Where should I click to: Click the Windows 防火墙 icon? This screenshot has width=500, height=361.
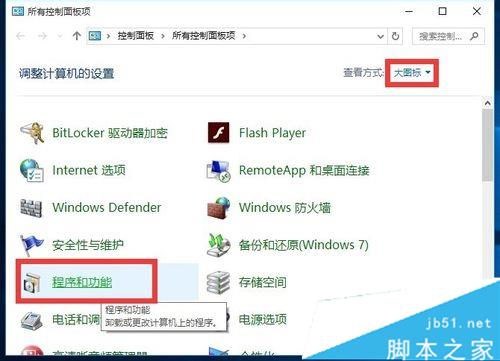219,208
